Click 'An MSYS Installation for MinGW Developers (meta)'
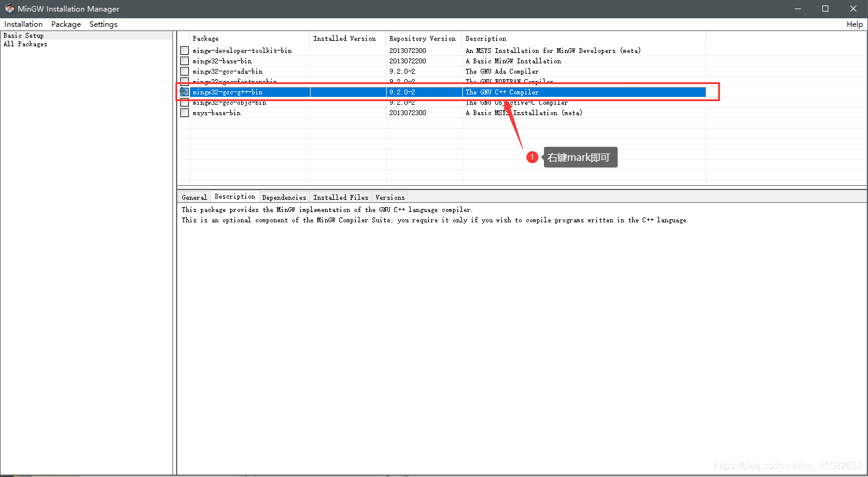868x477 pixels. [x=554, y=51]
